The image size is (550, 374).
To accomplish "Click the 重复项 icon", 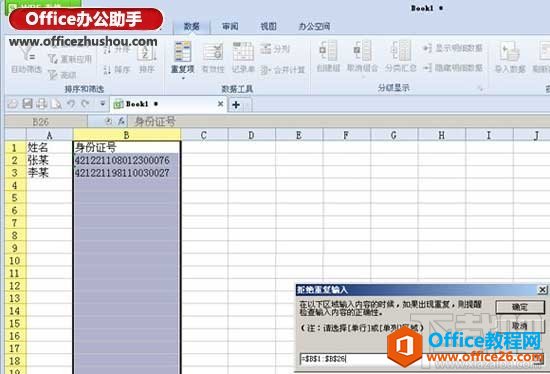I will (x=183, y=52).
